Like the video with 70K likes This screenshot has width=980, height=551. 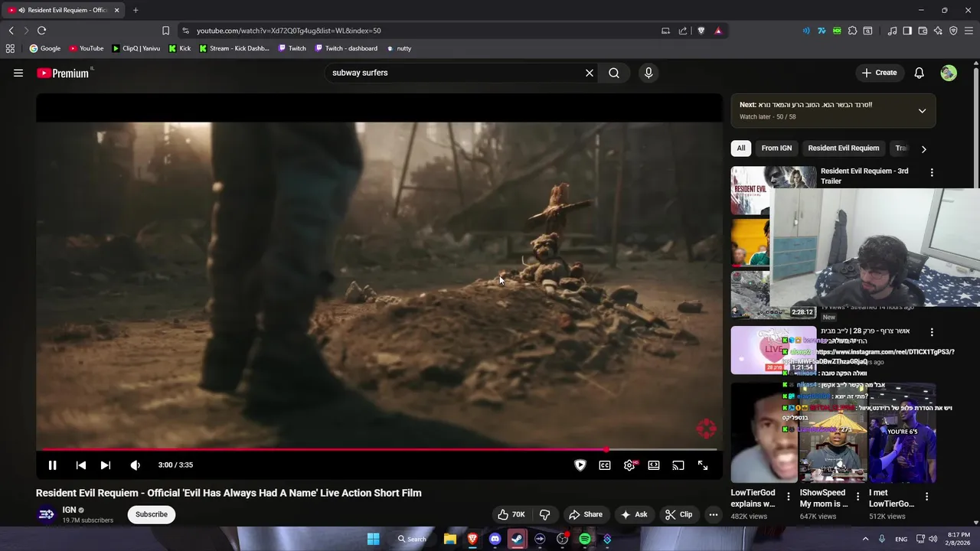click(x=511, y=514)
